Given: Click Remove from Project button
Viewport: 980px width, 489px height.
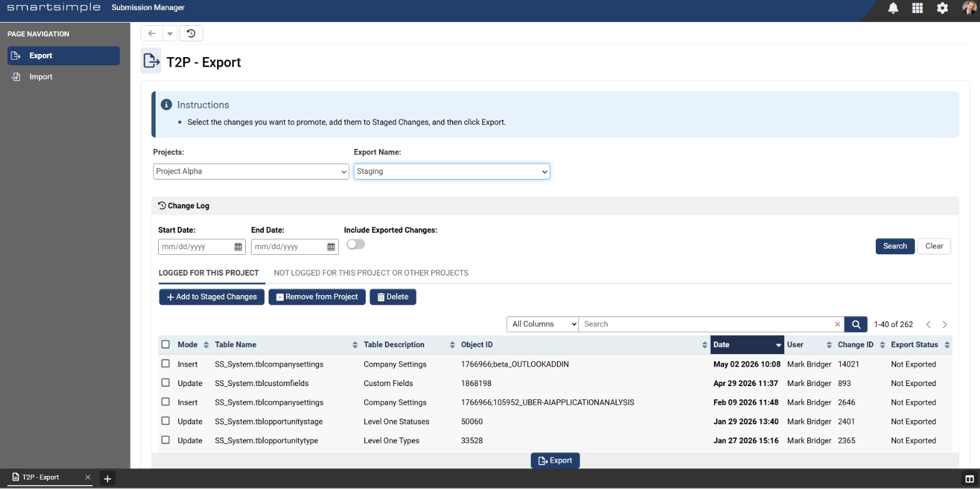Looking at the screenshot, I should point(317,297).
